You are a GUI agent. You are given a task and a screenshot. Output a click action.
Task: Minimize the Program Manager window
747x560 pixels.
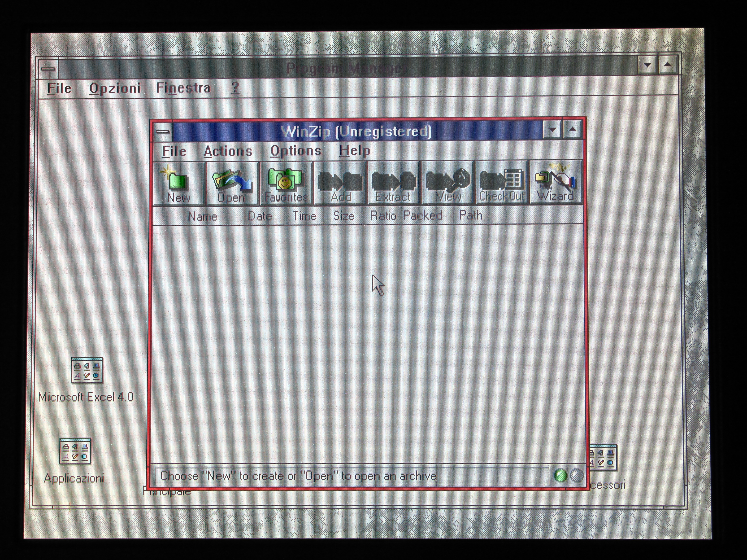[x=647, y=65]
